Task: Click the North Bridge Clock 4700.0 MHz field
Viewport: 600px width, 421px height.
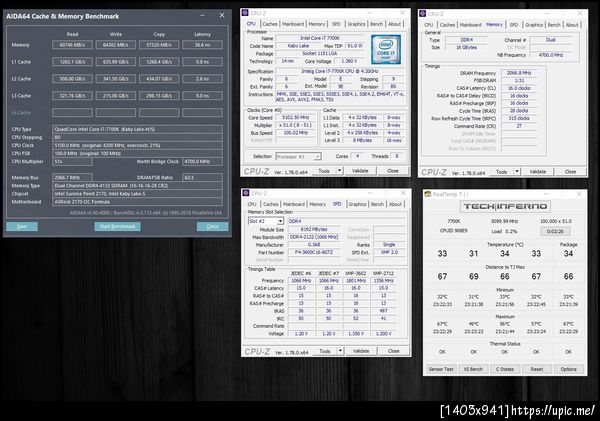Action: coord(202,162)
